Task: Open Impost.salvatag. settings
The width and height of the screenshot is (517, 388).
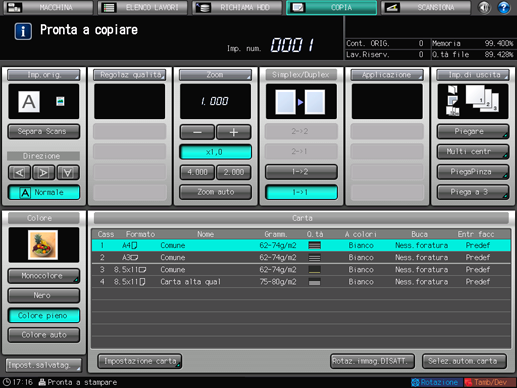Action: tap(44, 365)
